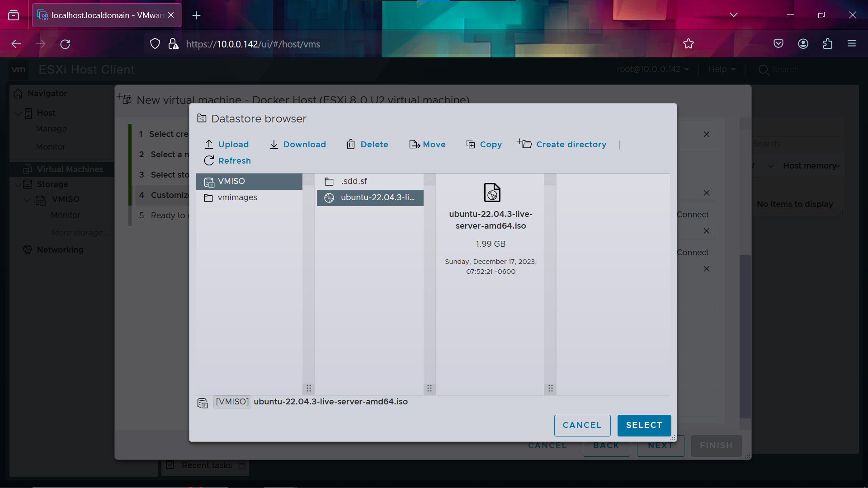
Task: Click Virtual Machines in the Navigator
Action: coord(70,169)
